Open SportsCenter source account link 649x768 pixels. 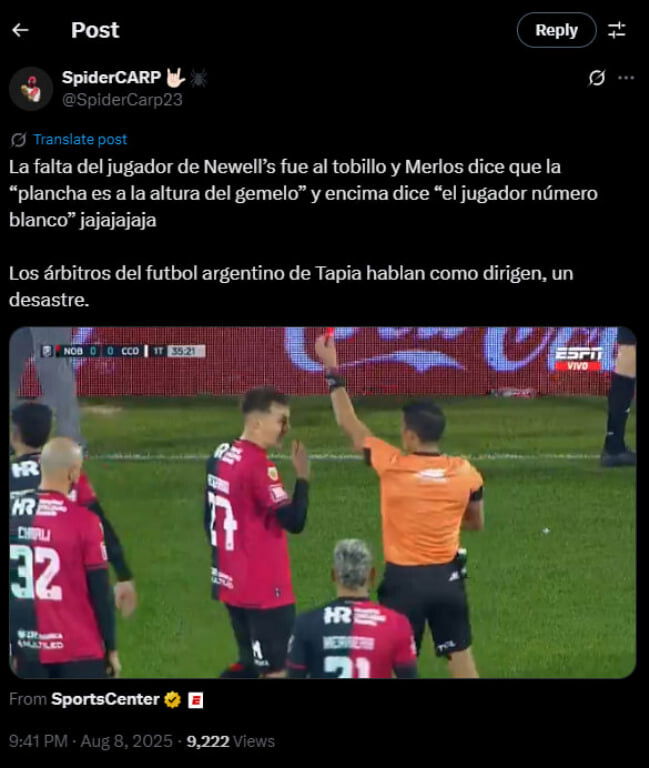pyautogui.click(x=105, y=699)
